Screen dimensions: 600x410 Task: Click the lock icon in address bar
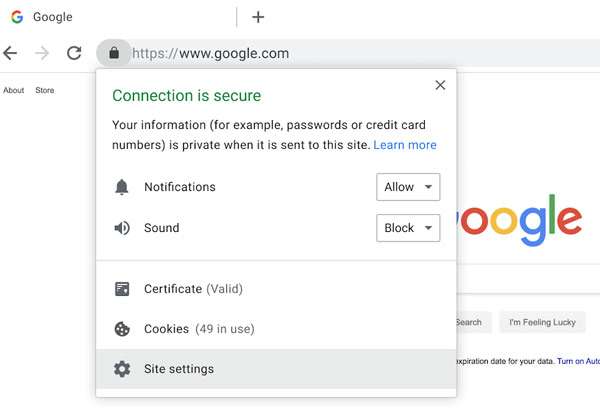pos(114,53)
